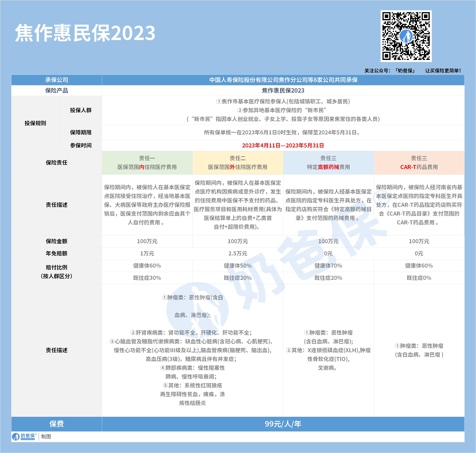The height and width of the screenshot is (453, 476).
Task: Click the 99元/人/年 premium value
Action: pos(283,424)
